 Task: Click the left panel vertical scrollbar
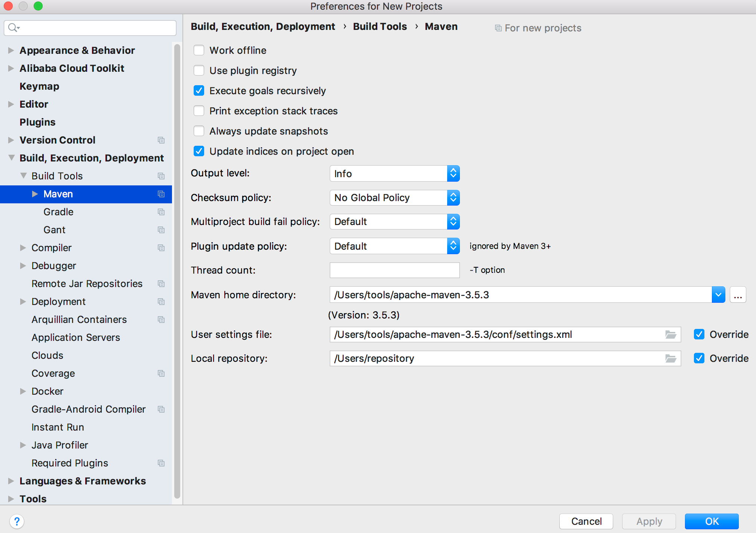(177, 262)
